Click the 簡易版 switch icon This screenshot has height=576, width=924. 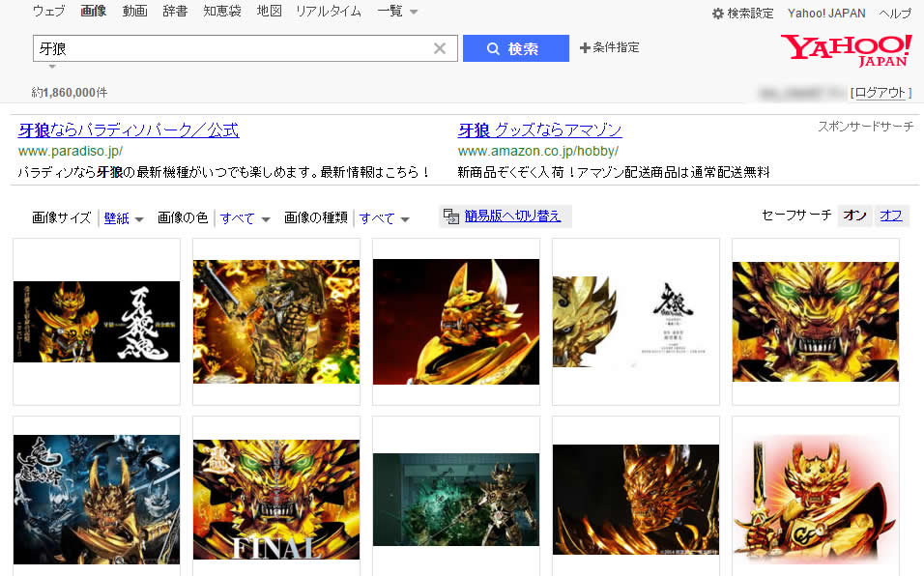click(x=451, y=216)
